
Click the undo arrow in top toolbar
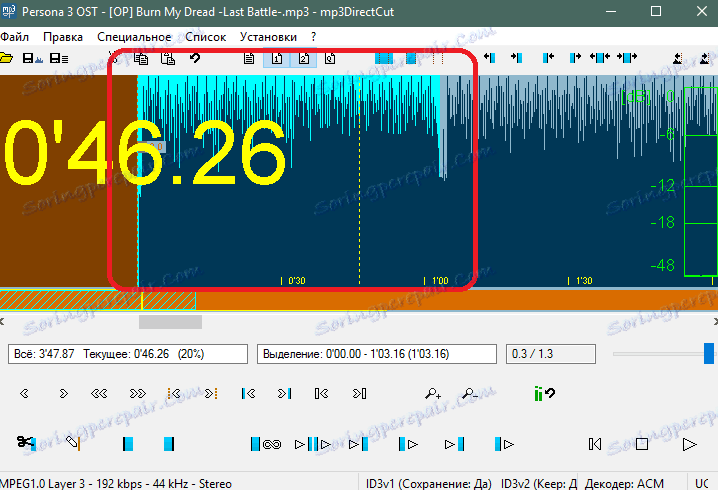click(195, 58)
